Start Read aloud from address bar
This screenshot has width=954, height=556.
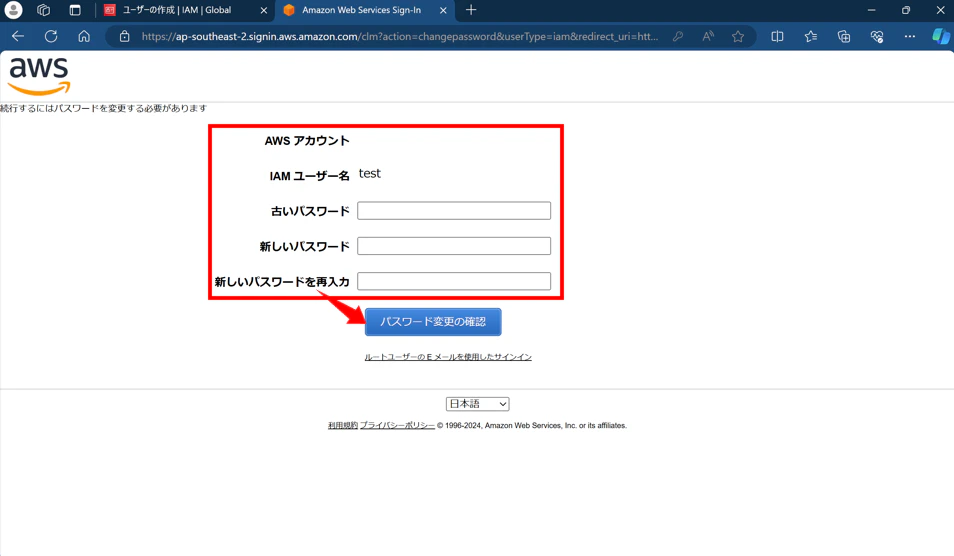tap(708, 36)
